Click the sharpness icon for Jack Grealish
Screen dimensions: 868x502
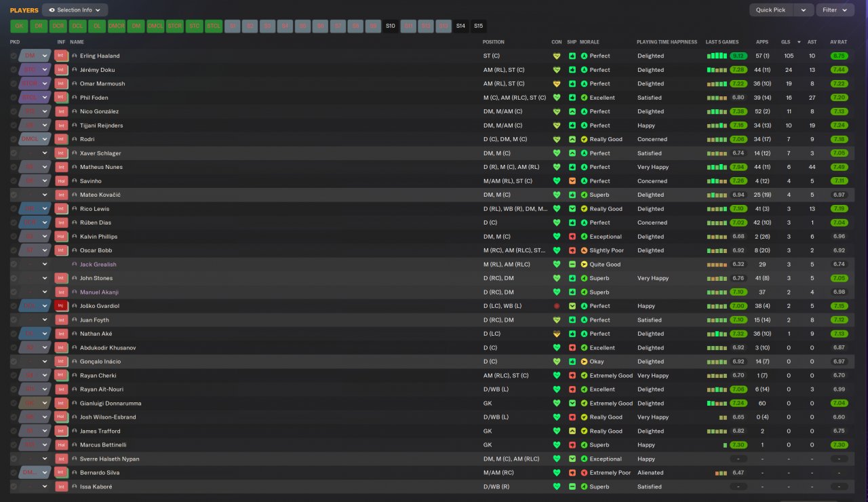[572, 265]
